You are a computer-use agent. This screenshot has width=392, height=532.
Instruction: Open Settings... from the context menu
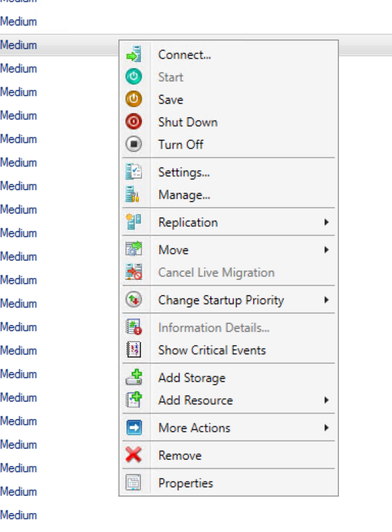point(229,172)
